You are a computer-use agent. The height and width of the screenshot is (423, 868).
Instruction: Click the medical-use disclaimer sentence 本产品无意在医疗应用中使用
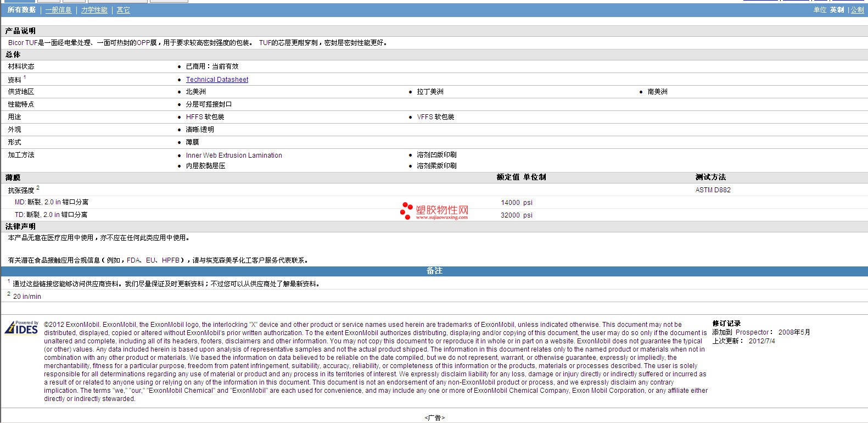[99, 238]
